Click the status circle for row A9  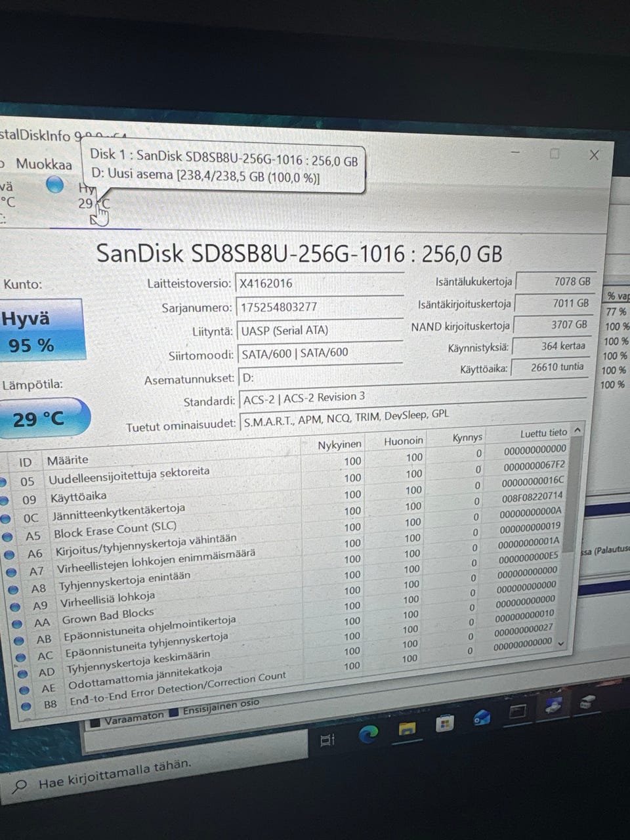coord(15,606)
